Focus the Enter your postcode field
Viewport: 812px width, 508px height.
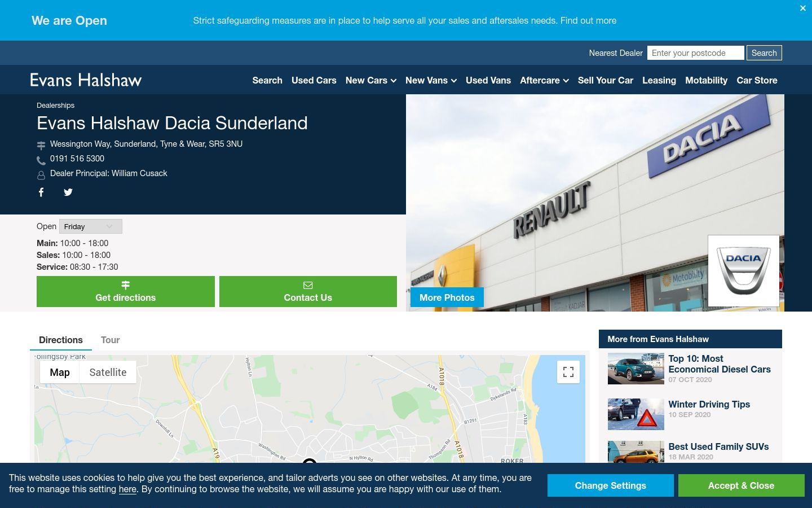696,53
